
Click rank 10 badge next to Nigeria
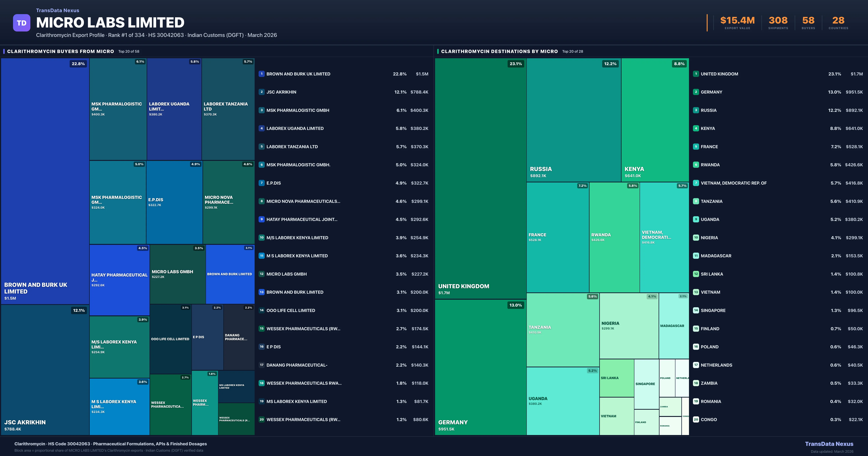(696, 237)
